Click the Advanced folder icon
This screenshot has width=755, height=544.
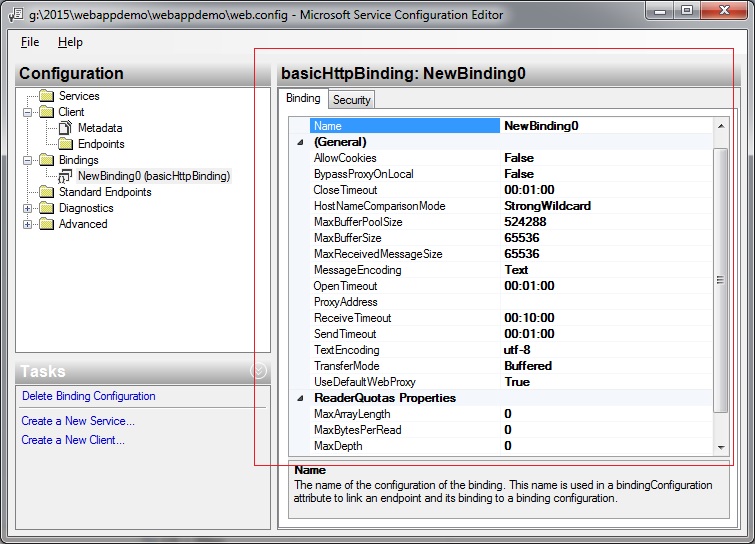click(x=47, y=224)
